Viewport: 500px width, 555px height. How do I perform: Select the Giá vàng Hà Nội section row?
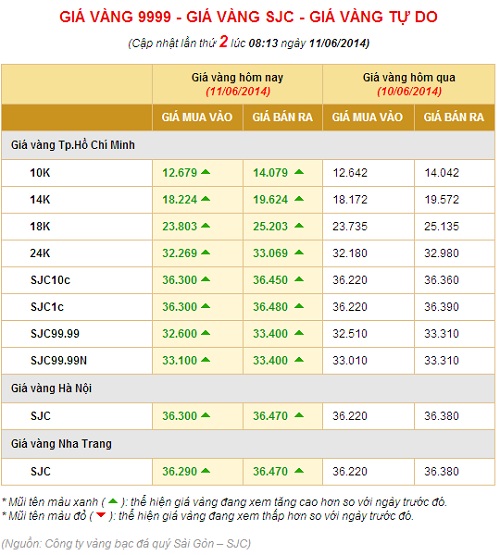click(x=248, y=388)
